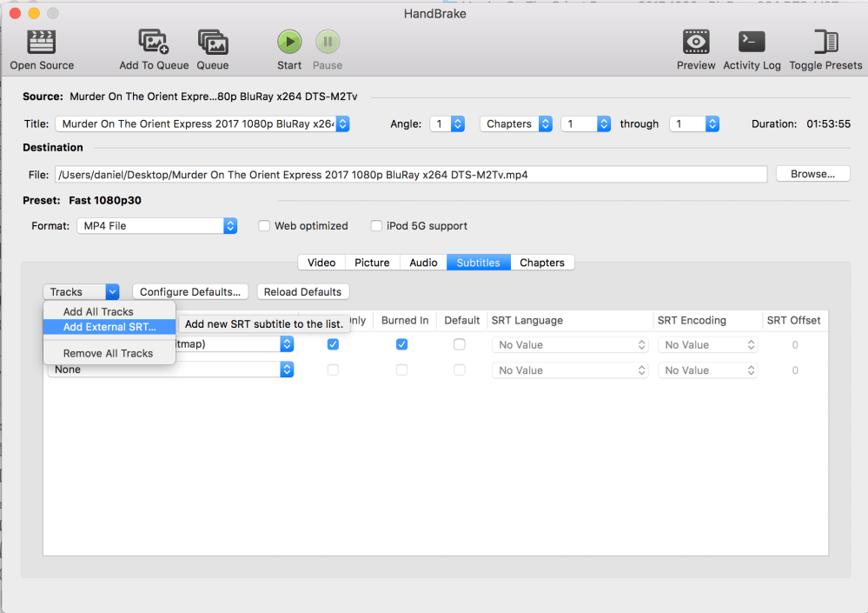Screen dimensions: 868x613
Task: Open SRT Language dropdown in None row
Action: [570, 370]
